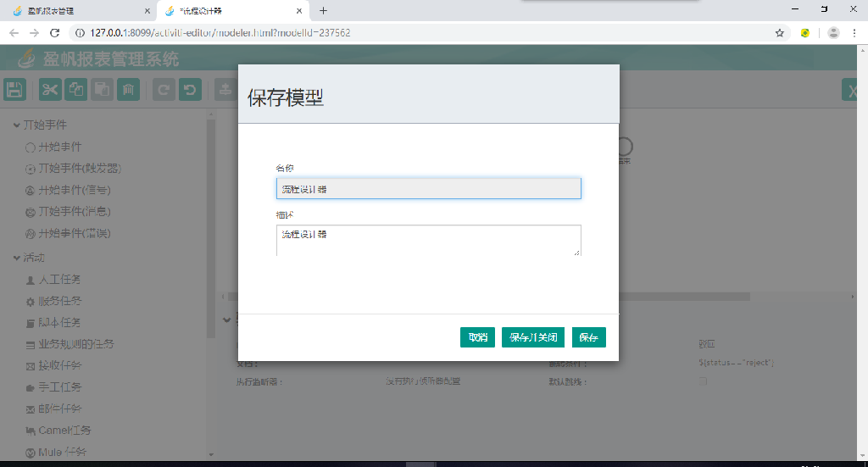Switch to the 盈帆报表管理 browser tab
Image resolution: width=868 pixels, height=467 pixels.
(x=76, y=11)
